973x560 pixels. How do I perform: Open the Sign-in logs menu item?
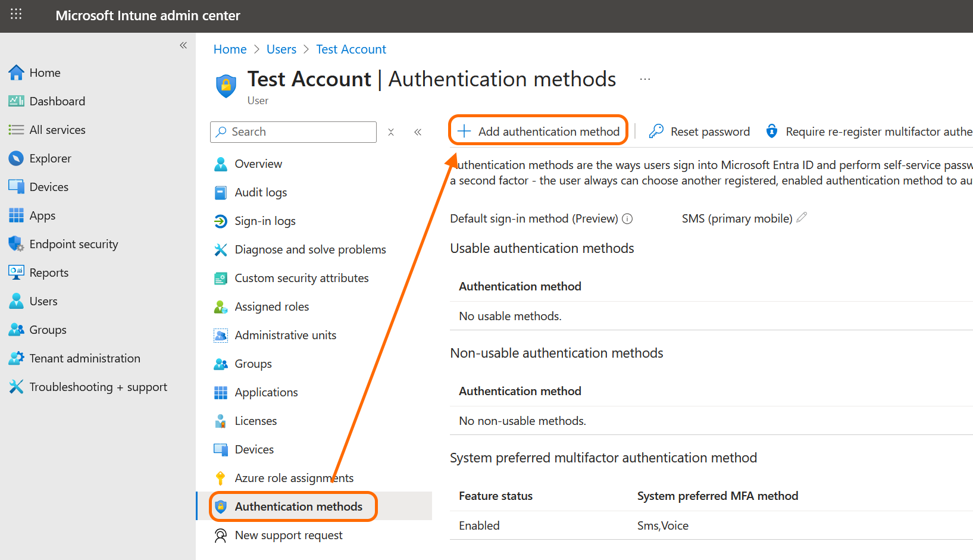[x=265, y=221]
